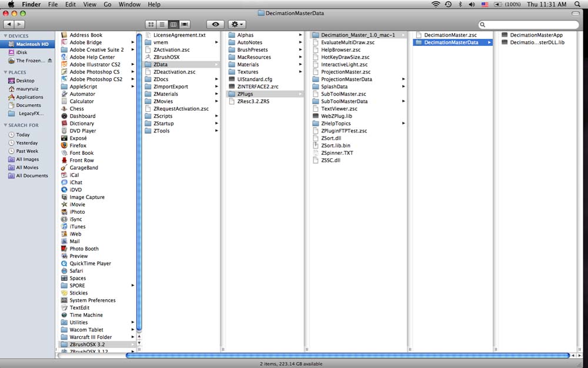Collapse the DEVICES sidebar section
Viewport: 588px width, 368px height.
(5, 36)
